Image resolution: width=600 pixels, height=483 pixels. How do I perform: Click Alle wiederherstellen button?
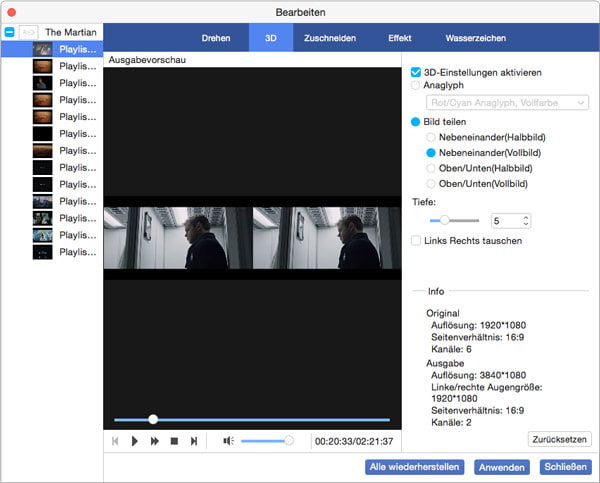414,467
